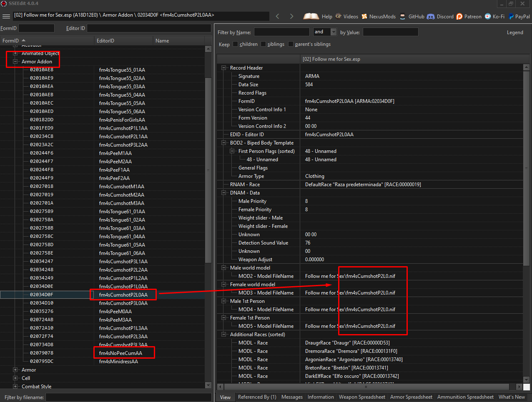The width and height of the screenshot is (532, 402).
Task: Collapse BOD2 - Biped Body Template section
Action: (224, 143)
